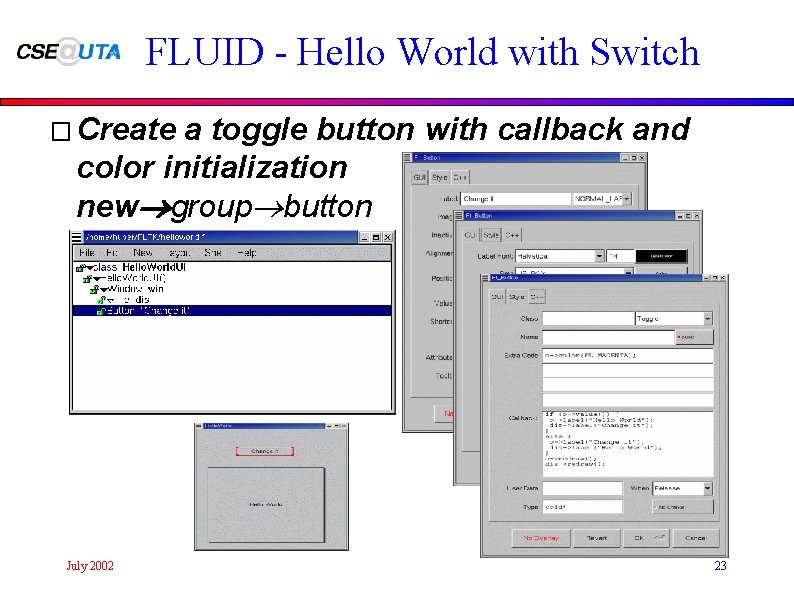794x595 pixels.
Task: Select Style tab in middle Fl Button dialog
Action: tap(491, 235)
